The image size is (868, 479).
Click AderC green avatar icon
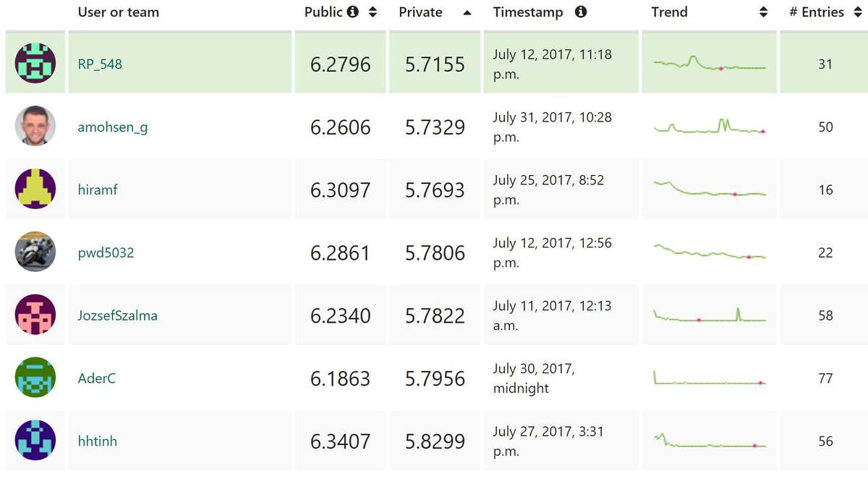[35, 378]
